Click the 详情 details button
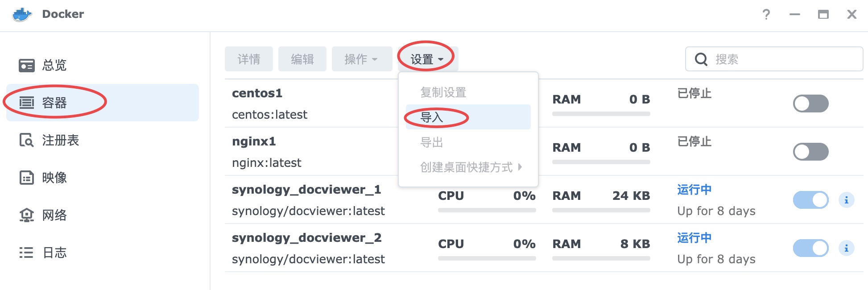Image resolution: width=868 pixels, height=290 pixels. coord(248,59)
